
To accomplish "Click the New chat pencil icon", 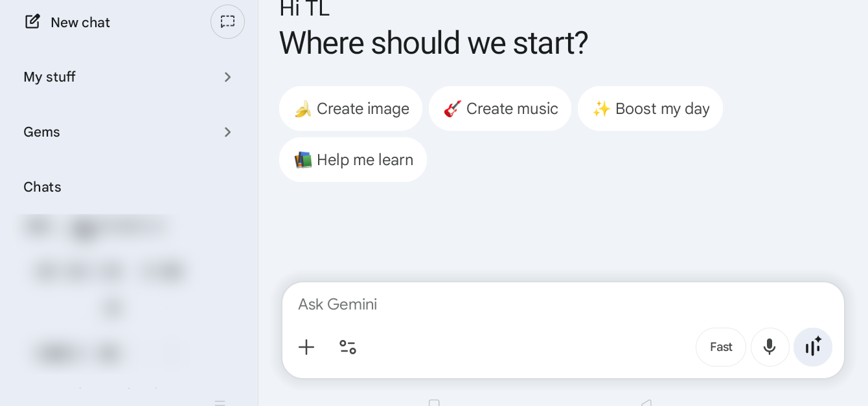I will point(32,22).
